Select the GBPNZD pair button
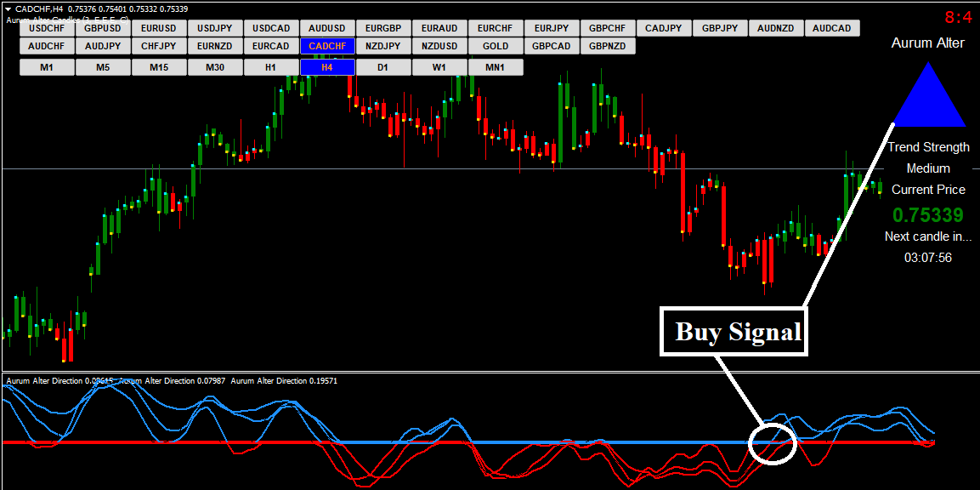This screenshot has width=980, height=490. 608,46
